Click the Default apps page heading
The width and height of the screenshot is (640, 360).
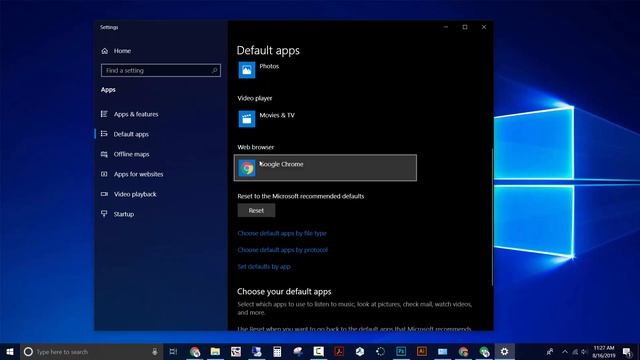[268, 50]
